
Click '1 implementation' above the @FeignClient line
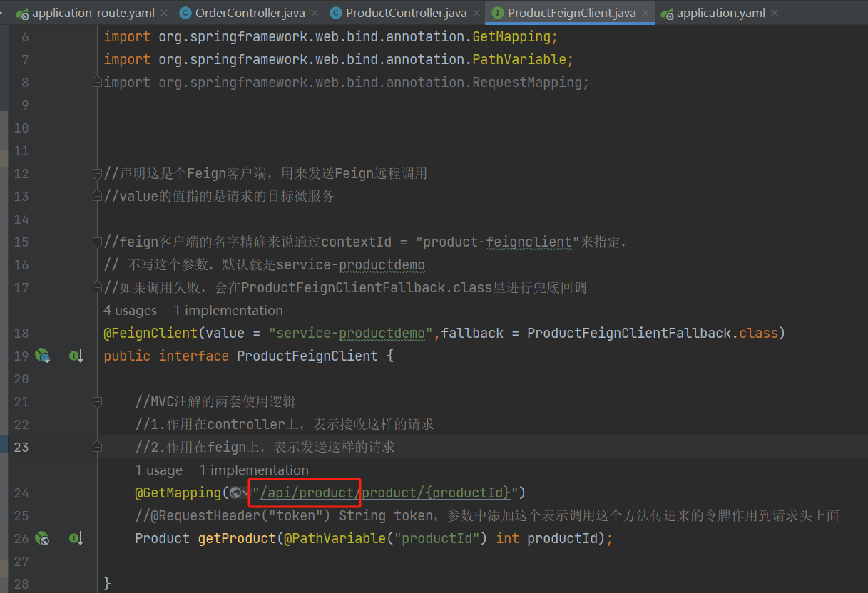(228, 311)
